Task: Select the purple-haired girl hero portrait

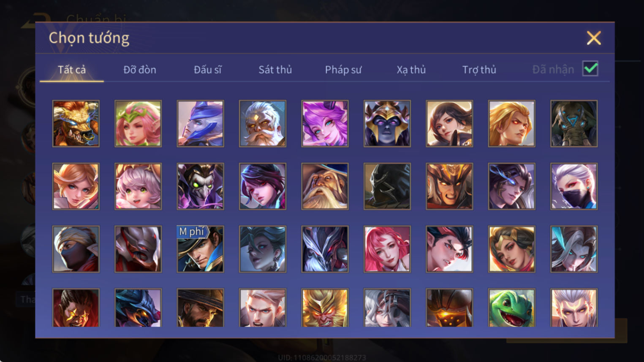Action: coord(325,124)
